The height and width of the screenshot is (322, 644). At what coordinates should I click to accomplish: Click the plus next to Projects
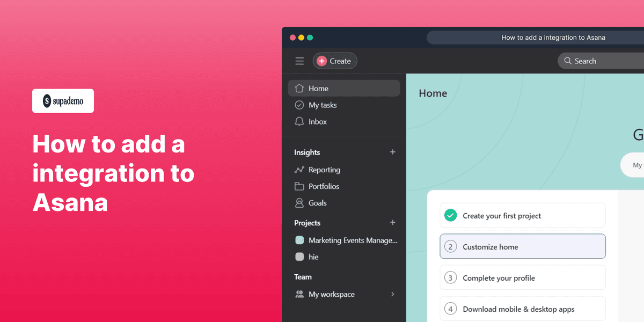coord(392,223)
